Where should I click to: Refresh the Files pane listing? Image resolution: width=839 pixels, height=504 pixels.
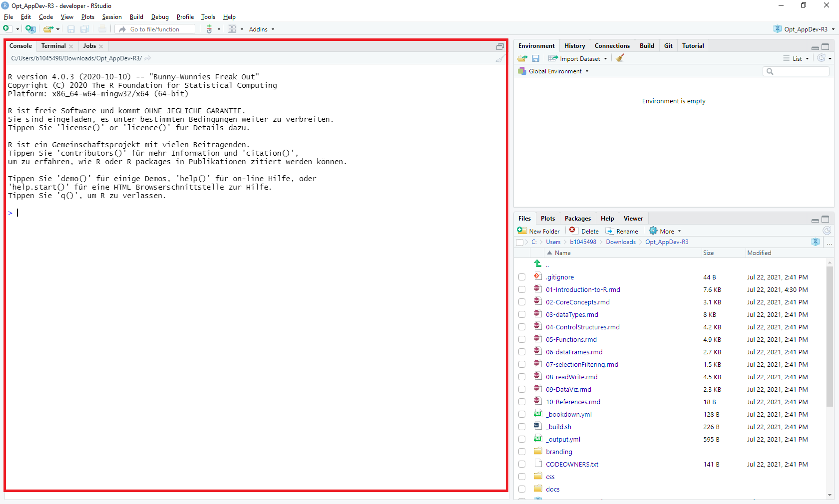coord(827,231)
